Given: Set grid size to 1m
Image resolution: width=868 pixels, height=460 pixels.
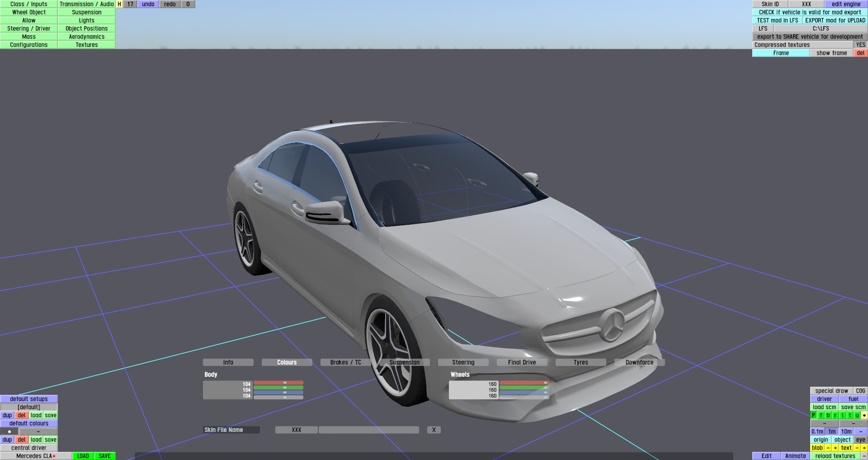Looking at the screenshot, I should (x=832, y=432).
